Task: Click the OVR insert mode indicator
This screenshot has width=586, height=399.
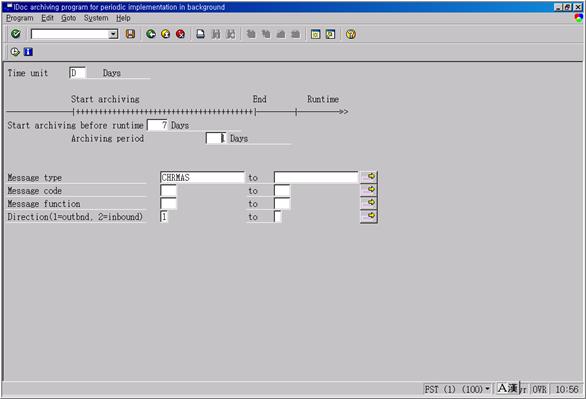Action: tap(539, 389)
